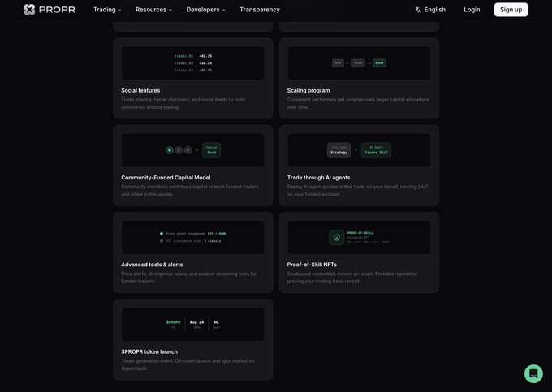Click the Trade through AI agents heading
Viewport: 552px width, 392px height.
point(318,178)
